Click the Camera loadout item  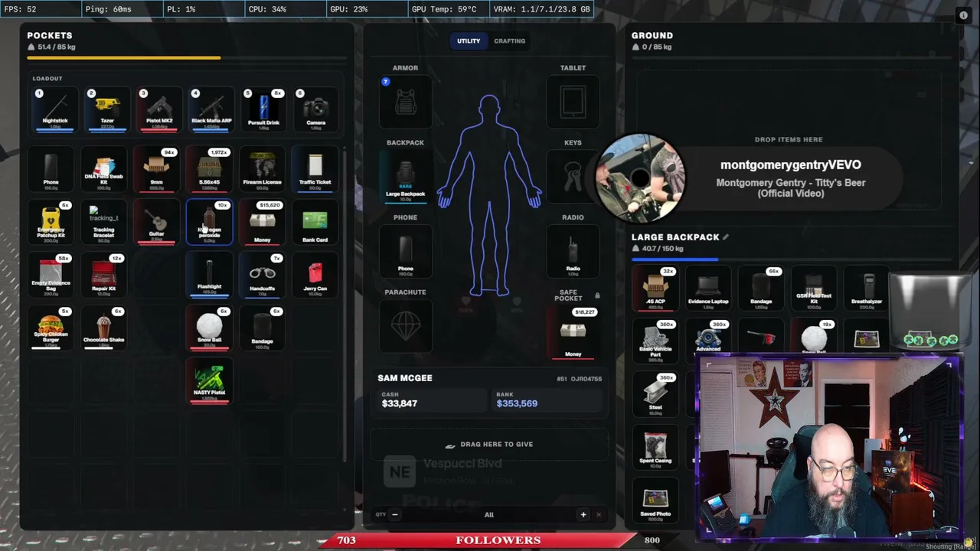point(315,109)
